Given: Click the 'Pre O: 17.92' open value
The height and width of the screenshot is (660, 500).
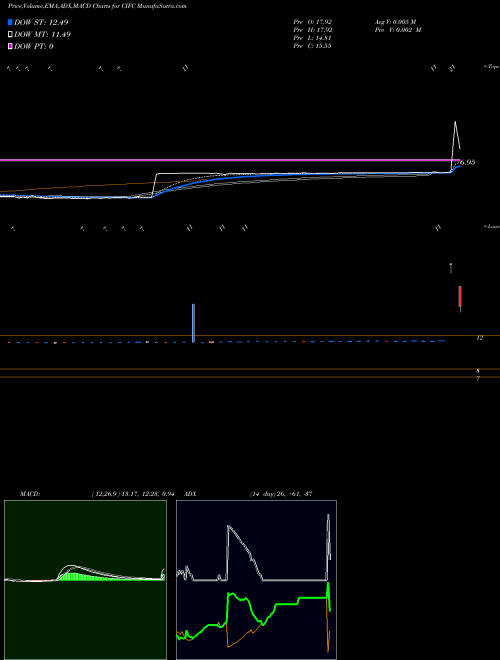Looking at the screenshot, I should point(313,21).
